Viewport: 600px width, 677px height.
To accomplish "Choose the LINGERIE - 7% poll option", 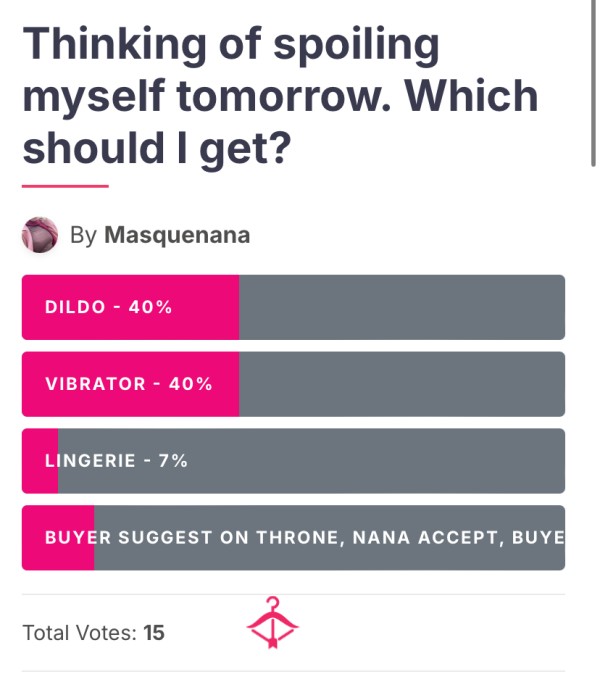I will 293,461.
